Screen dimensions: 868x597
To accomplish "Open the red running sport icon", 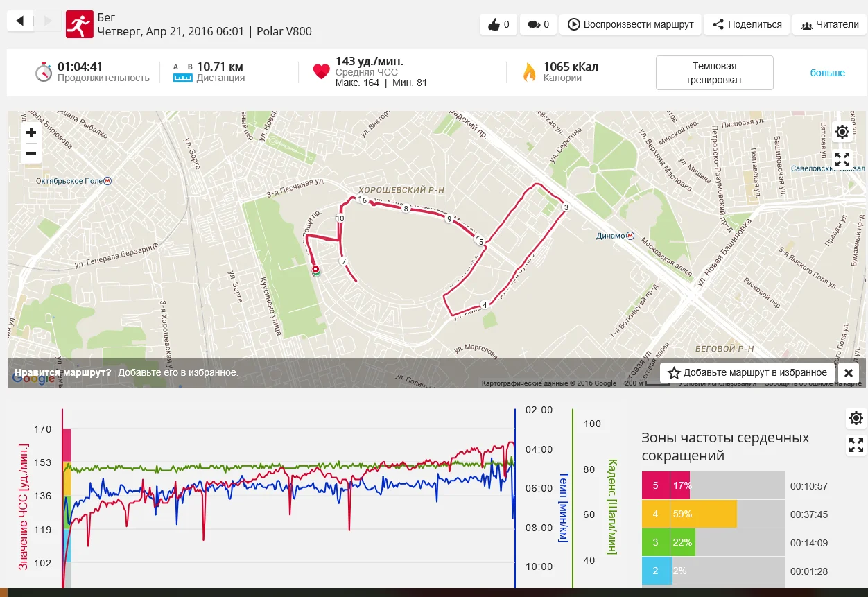I will pyautogui.click(x=79, y=24).
